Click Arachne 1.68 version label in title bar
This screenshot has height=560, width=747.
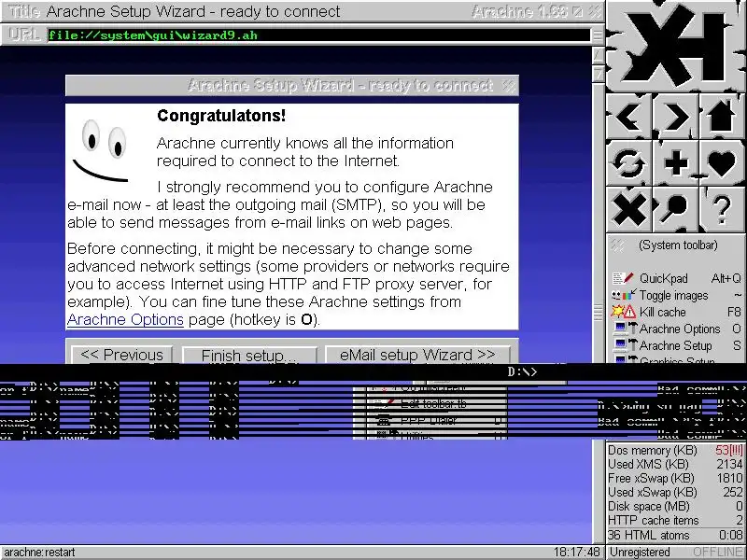click(520, 12)
